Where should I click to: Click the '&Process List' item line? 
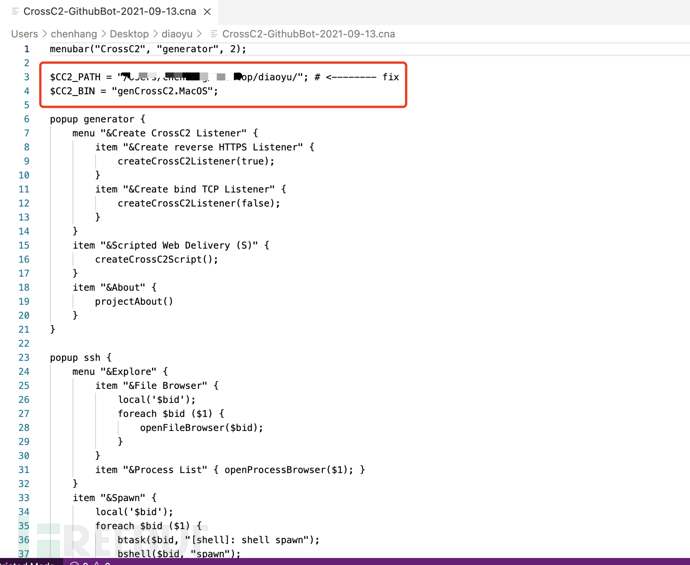[x=230, y=470]
